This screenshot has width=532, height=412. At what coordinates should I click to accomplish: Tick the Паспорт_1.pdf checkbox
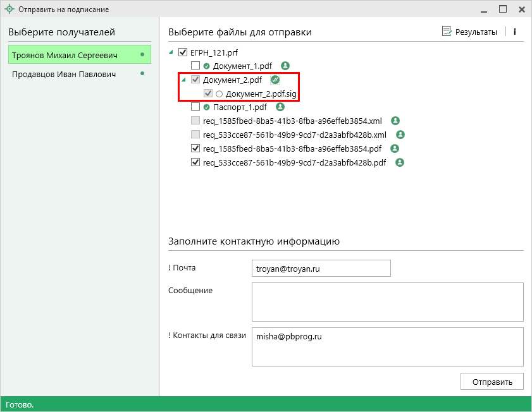pos(195,107)
